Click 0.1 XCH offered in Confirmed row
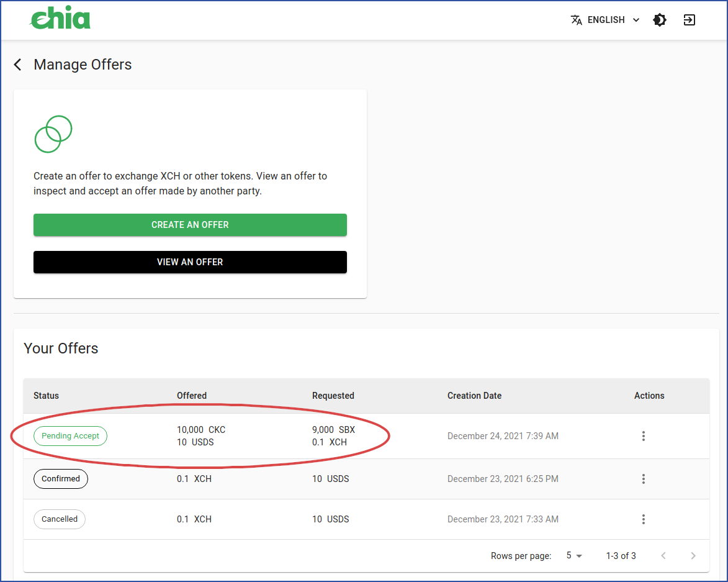 pos(194,479)
